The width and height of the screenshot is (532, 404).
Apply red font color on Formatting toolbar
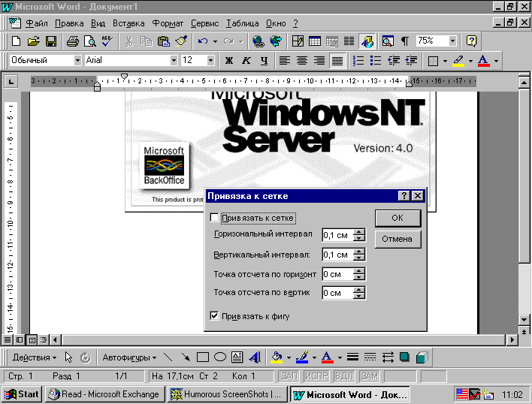(483, 61)
